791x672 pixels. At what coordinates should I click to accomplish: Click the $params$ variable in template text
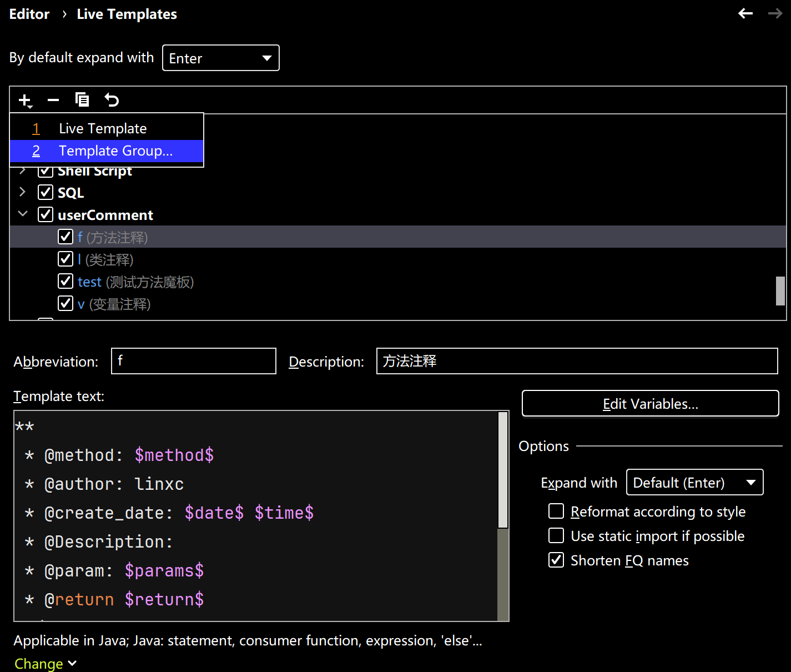[x=164, y=571]
